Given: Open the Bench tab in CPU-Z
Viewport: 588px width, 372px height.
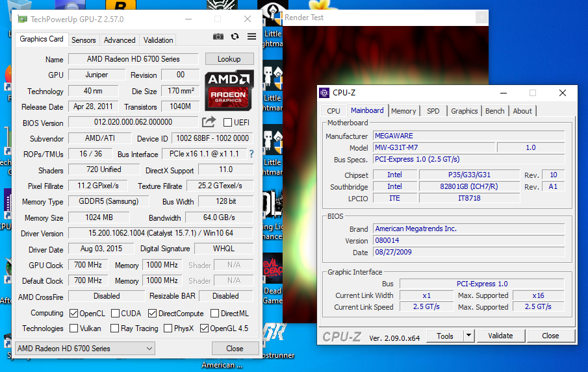Looking at the screenshot, I should (494, 111).
